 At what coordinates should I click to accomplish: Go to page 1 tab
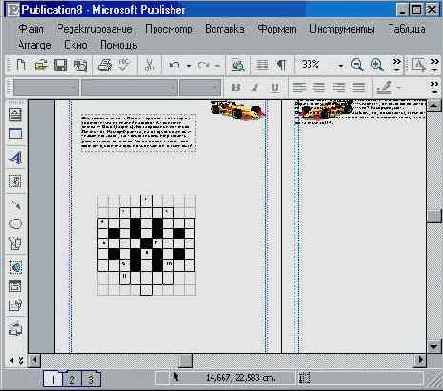[53, 379]
